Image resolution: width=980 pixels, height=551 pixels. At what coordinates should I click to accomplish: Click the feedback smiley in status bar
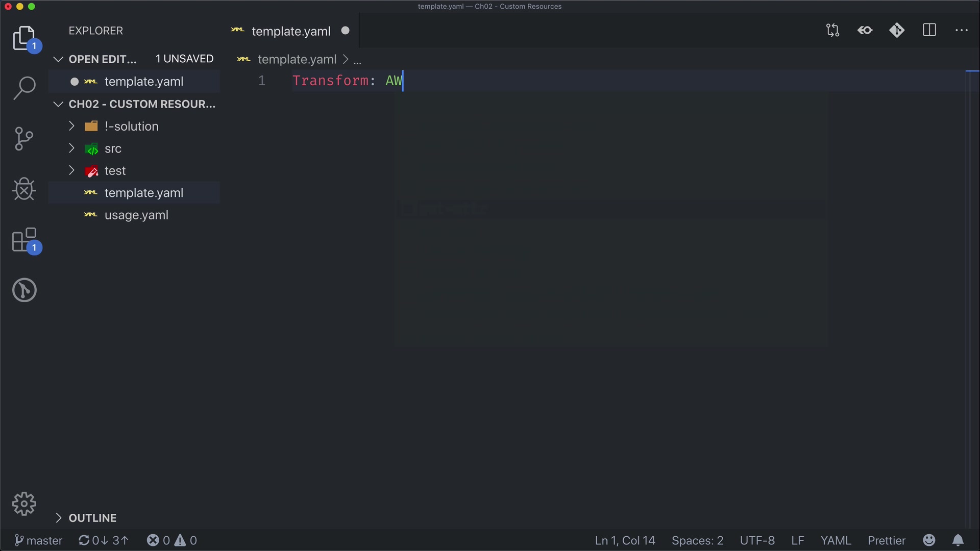click(929, 540)
